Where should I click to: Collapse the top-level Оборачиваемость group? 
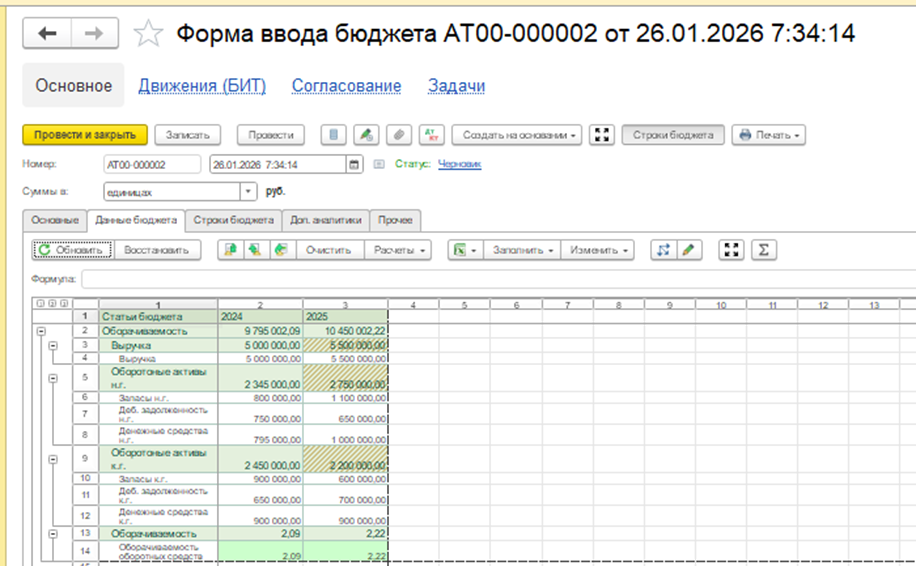coord(40,330)
